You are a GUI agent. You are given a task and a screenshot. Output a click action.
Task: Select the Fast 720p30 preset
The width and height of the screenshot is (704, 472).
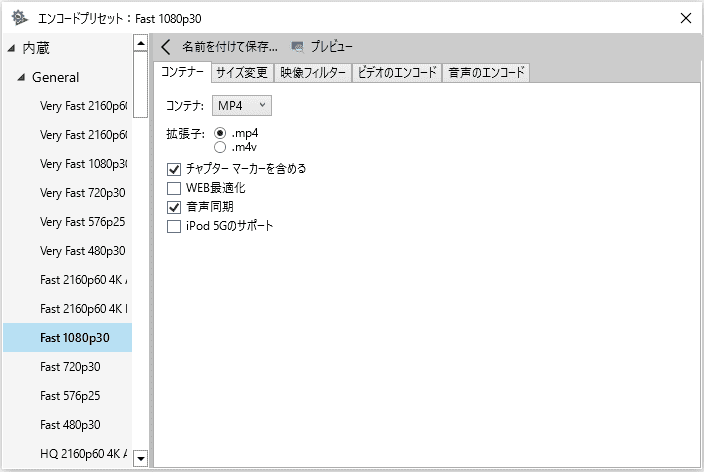(69, 367)
